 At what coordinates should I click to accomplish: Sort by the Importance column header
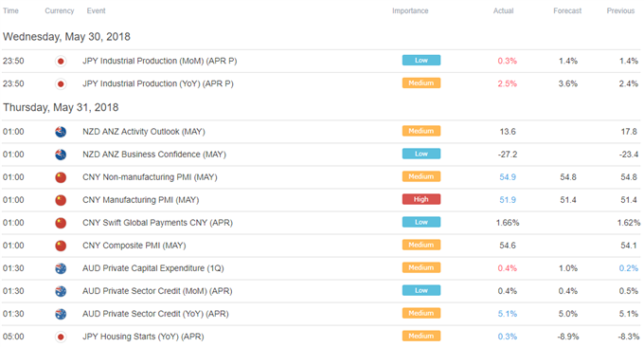(410, 10)
